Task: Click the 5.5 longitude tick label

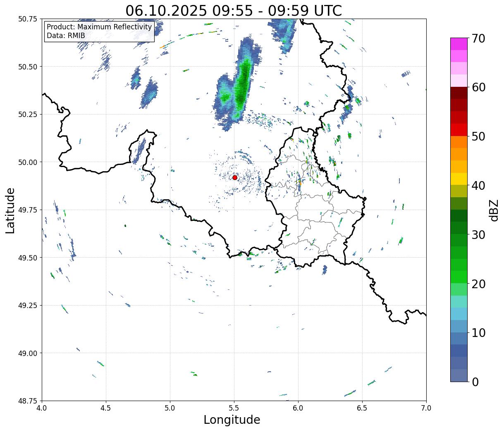Action: 234,408
